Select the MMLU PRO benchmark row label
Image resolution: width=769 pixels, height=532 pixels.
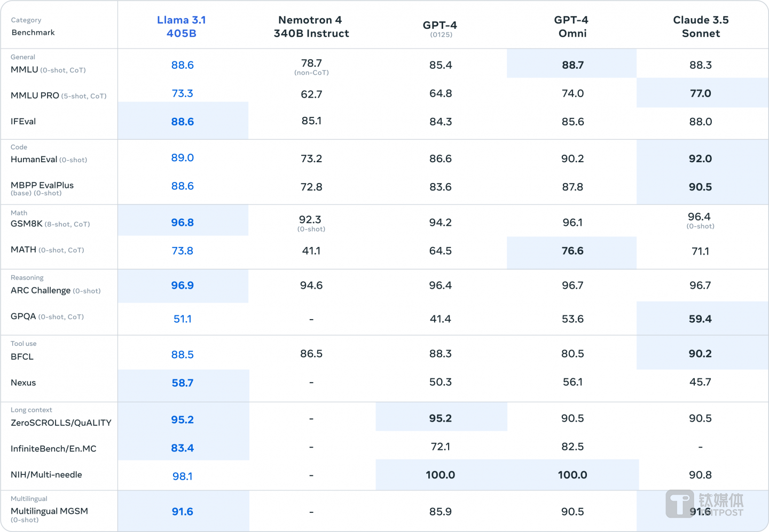pyautogui.click(x=35, y=96)
